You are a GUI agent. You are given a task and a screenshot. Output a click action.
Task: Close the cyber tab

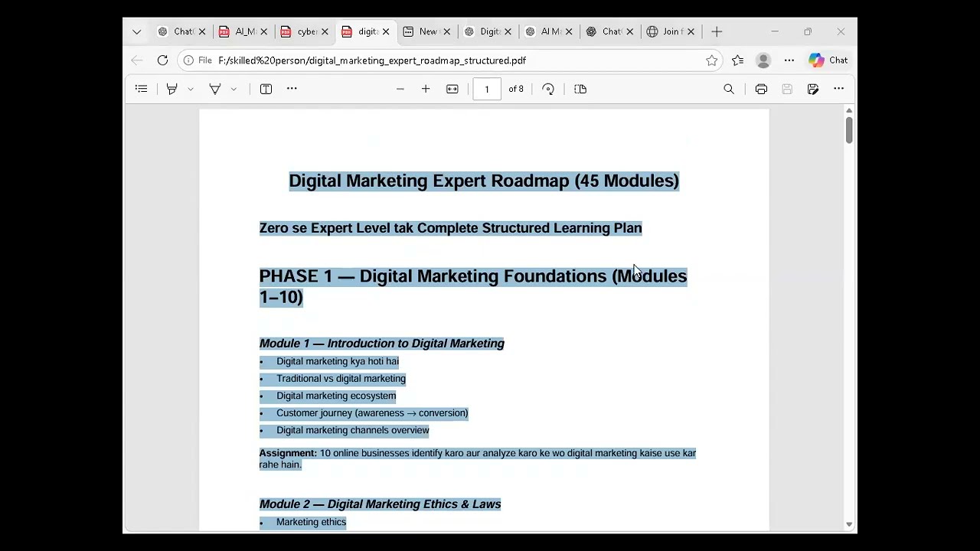coord(325,31)
